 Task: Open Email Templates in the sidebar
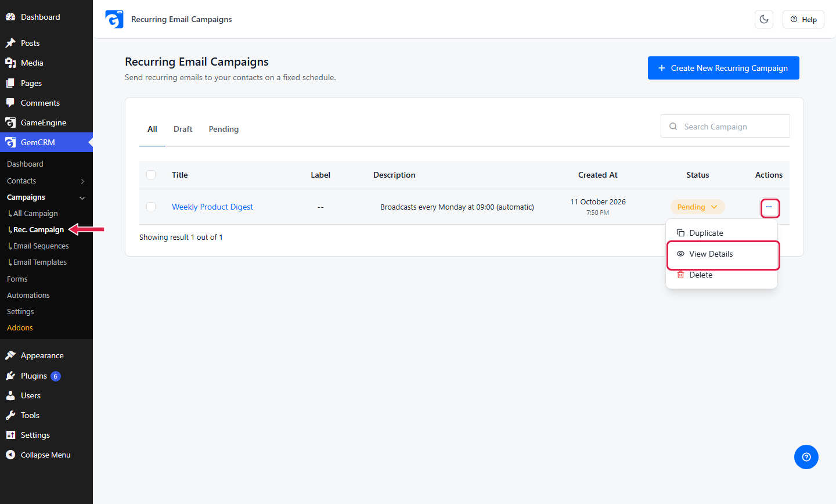40,262
